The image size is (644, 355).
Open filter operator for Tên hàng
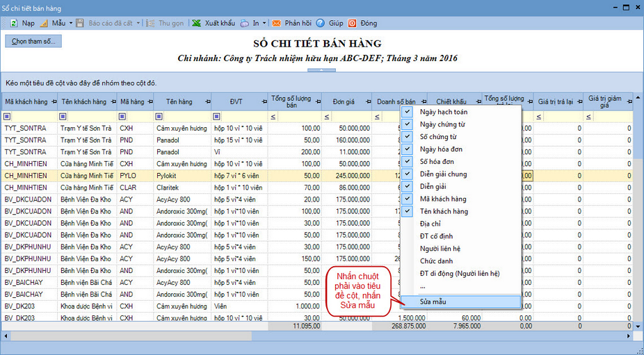(159, 117)
